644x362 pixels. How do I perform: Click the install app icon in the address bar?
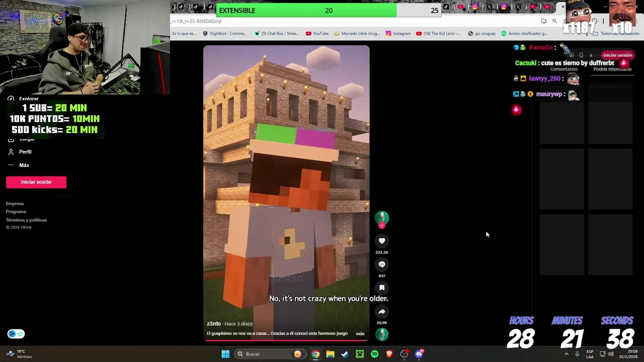point(544,21)
